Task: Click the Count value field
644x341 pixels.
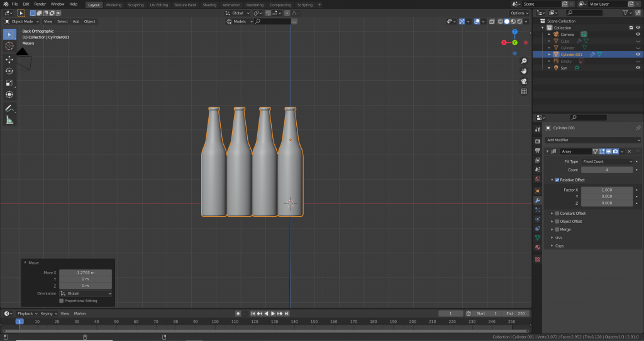Action: 607,170
